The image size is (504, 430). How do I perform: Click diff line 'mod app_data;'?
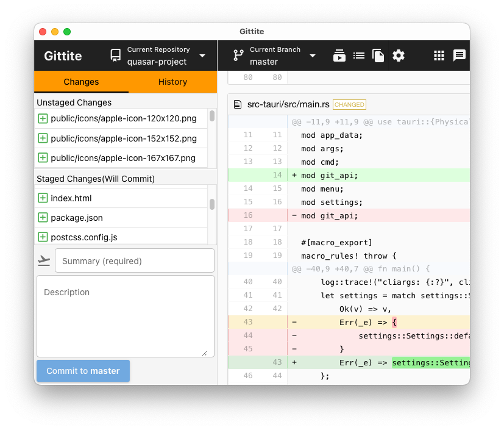[349, 135]
